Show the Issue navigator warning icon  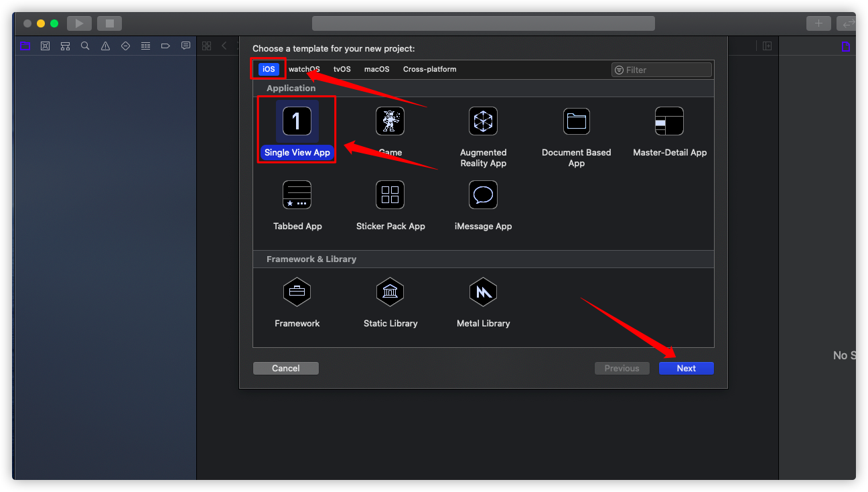105,46
